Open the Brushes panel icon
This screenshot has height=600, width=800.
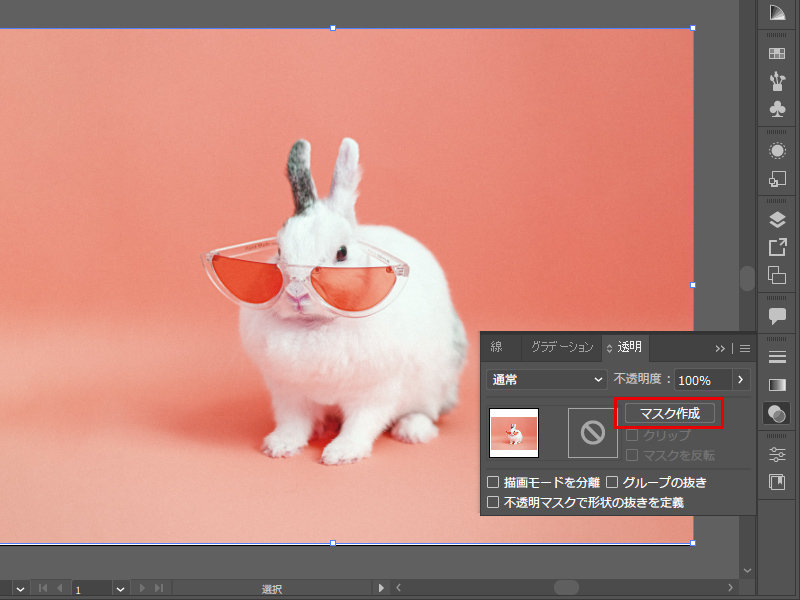(776, 82)
